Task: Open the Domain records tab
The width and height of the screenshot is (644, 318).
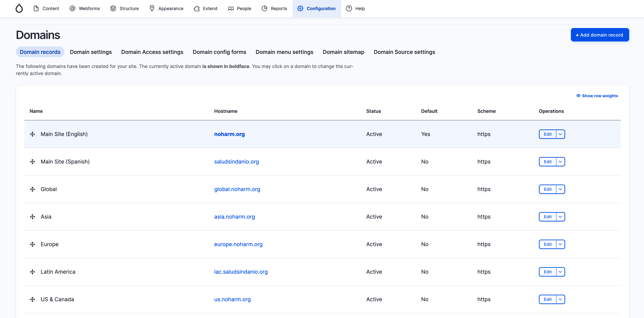Action: 40,52
